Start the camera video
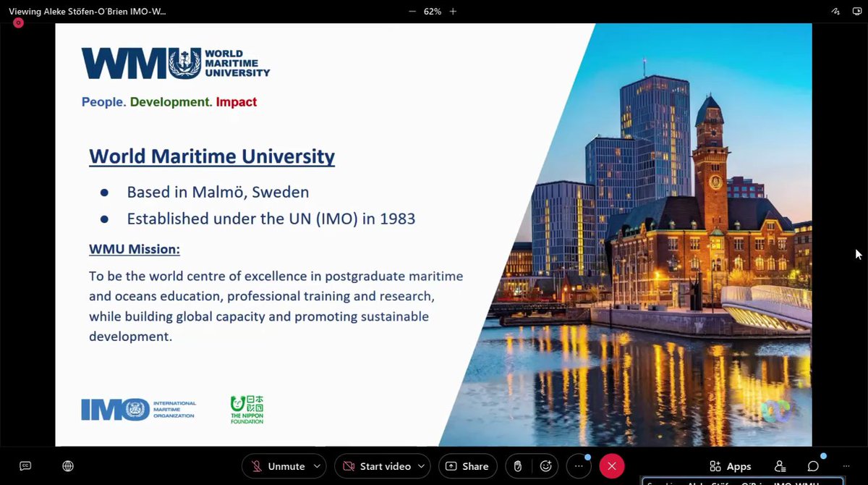This screenshot has width=868, height=485. (377, 466)
